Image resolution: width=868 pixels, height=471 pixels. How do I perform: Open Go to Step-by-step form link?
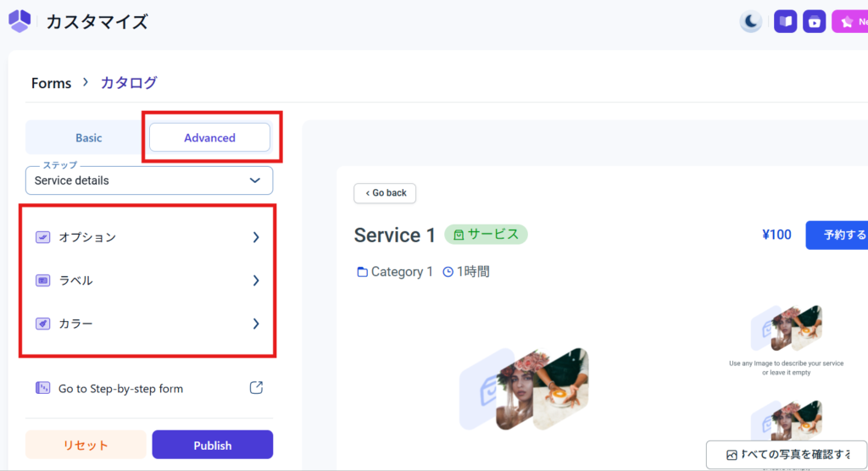pos(120,389)
